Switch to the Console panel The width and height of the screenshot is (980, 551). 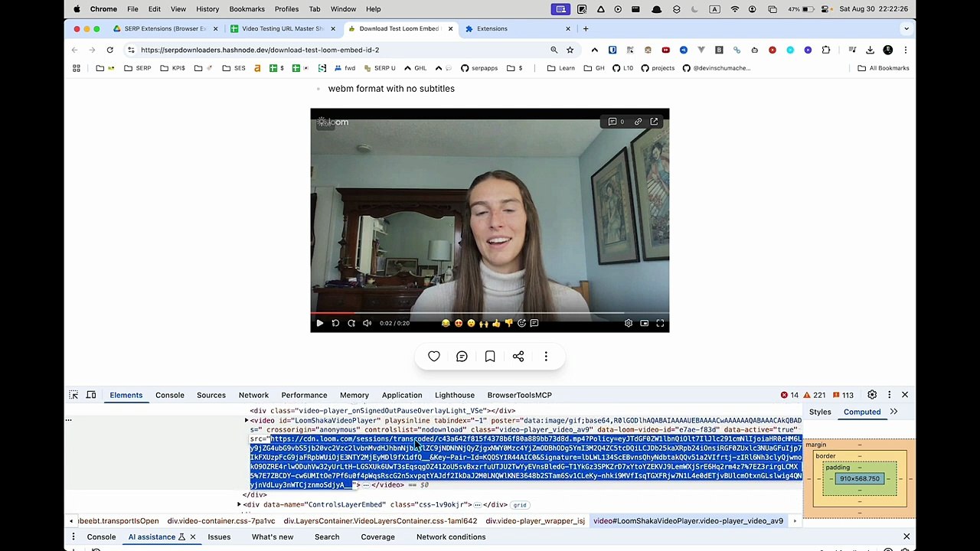click(x=170, y=395)
